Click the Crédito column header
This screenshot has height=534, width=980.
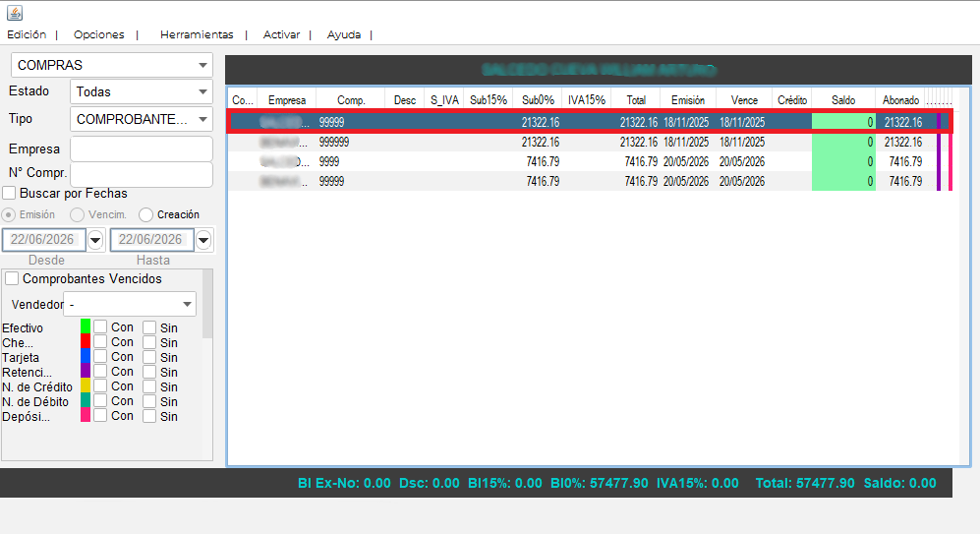point(792,100)
